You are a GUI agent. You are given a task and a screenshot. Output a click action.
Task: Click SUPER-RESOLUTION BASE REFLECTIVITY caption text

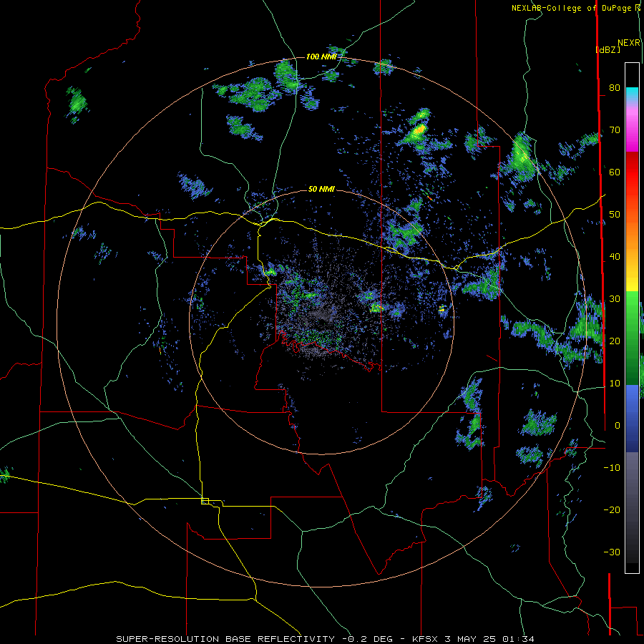click(225, 639)
